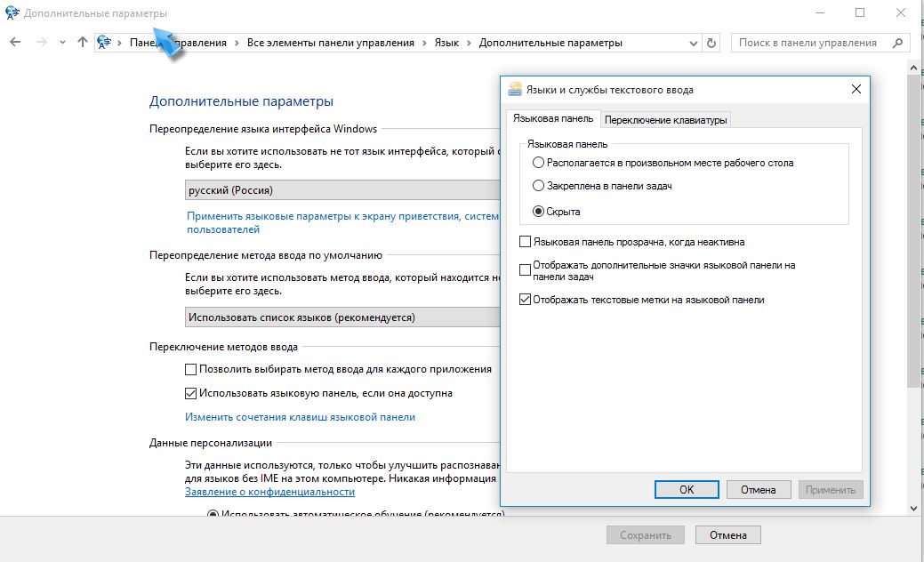Select floating on desktop radio option
The image size is (924, 562).
663,163
